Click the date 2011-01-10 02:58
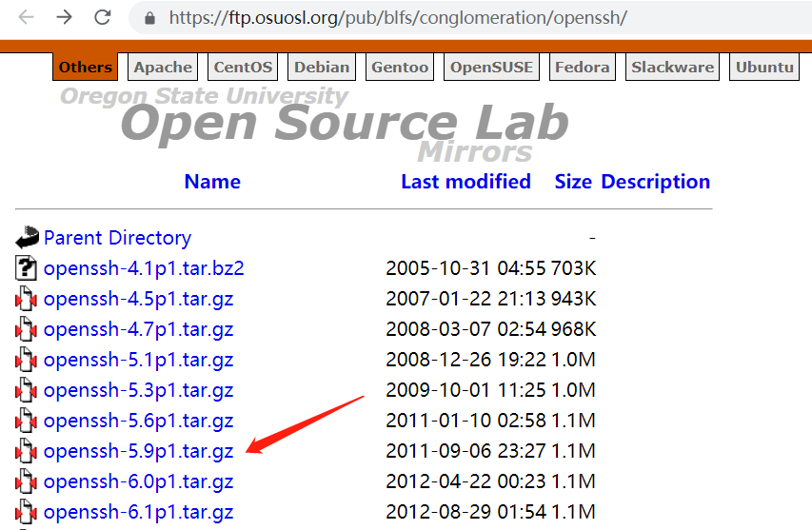 coord(465,422)
